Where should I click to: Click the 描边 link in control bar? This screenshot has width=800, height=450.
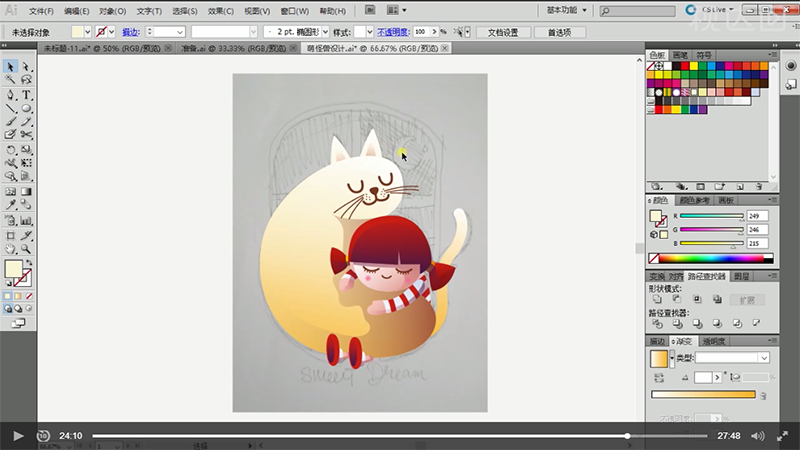tap(131, 32)
